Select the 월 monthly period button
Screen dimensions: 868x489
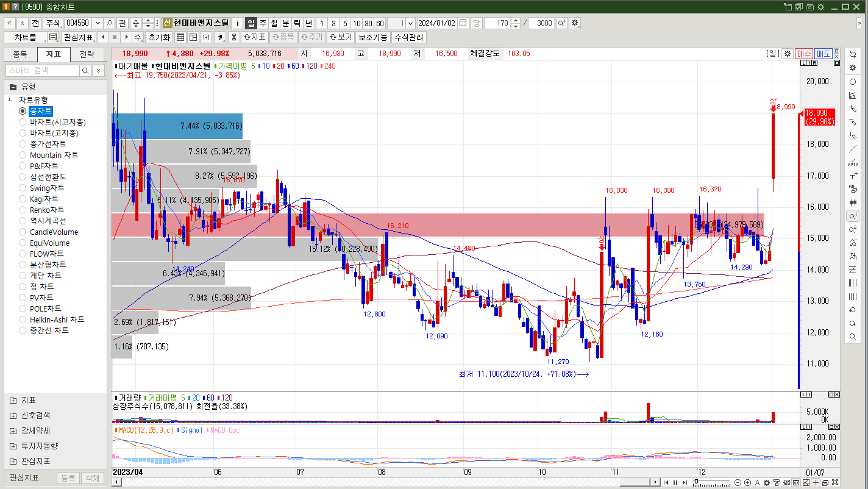click(274, 23)
